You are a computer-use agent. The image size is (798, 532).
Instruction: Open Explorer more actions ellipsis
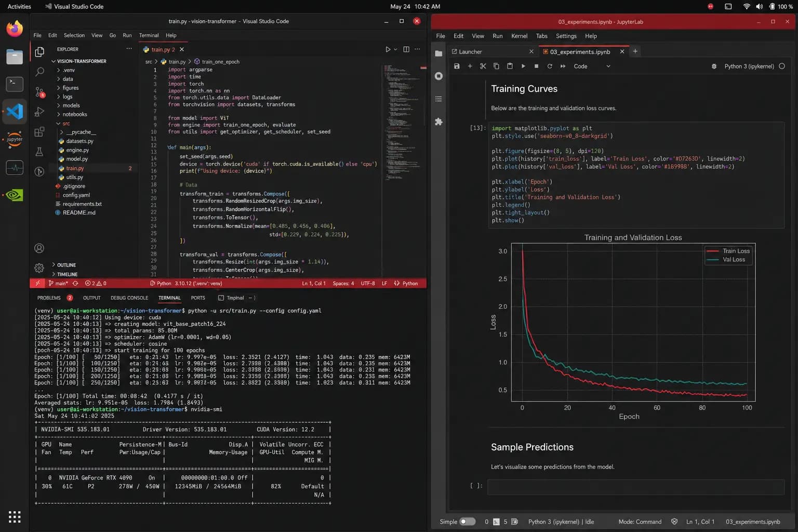pos(129,49)
